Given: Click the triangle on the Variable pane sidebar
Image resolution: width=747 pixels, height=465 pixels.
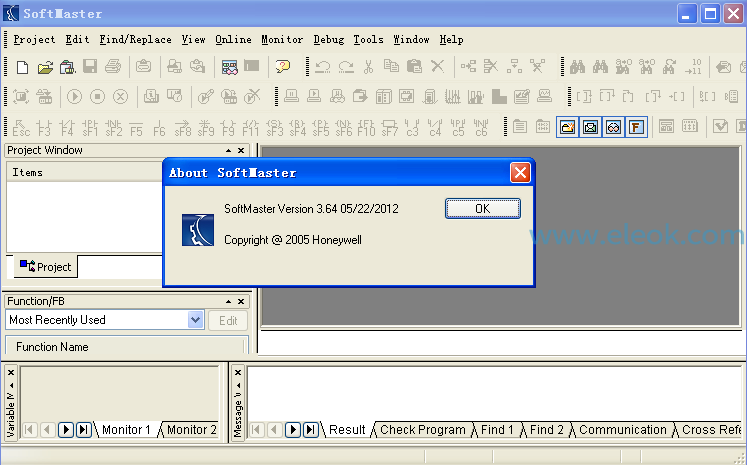Looking at the screenshot, I should click(x=11, y=385).
